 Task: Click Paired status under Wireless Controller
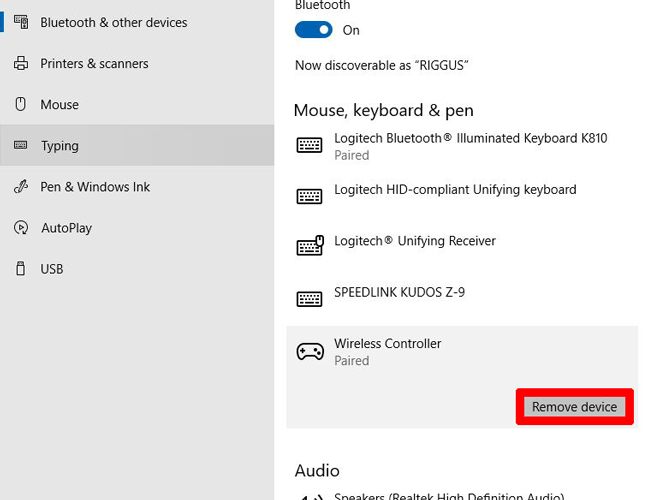352,361
